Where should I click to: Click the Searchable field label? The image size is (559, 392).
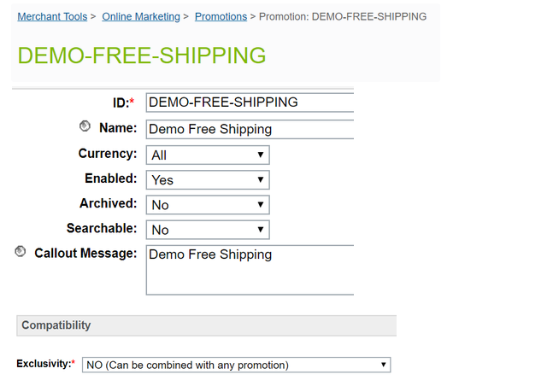(x=101, y=229)
